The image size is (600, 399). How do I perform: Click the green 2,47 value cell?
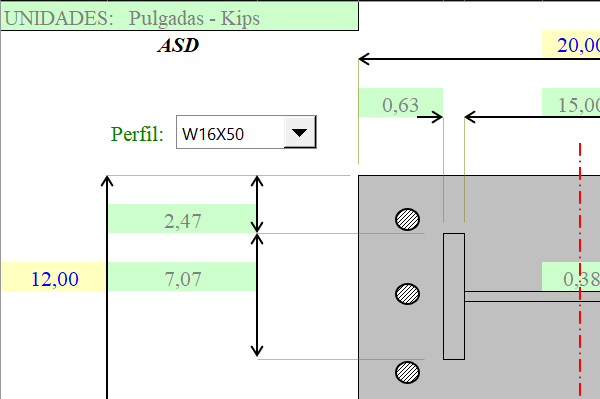pyautogui.click(x=182, y=218)
